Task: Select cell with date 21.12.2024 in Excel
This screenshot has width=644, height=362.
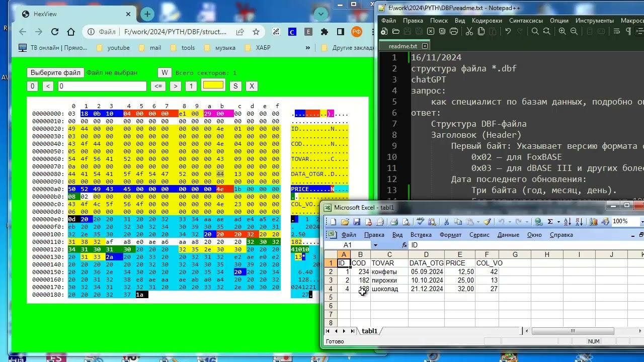Action: (426, 289)
